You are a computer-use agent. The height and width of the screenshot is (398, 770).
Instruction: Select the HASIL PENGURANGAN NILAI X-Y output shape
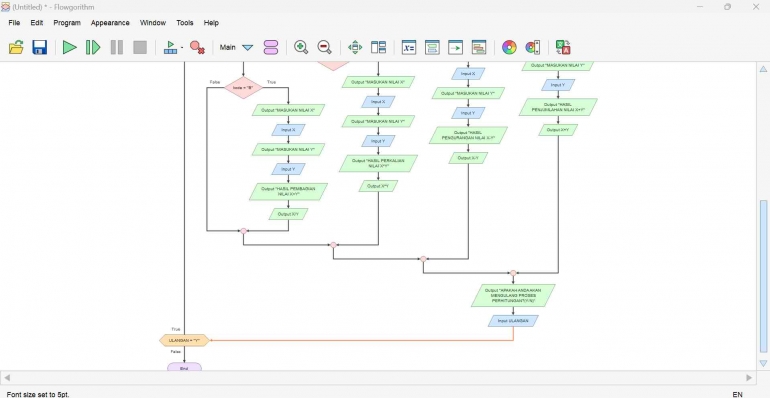[468, 136]
